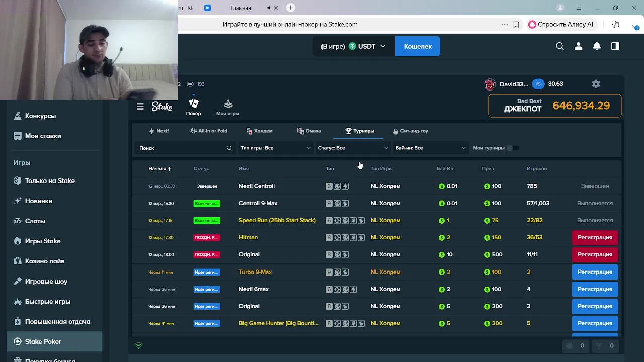Open the Centroll 9-Max tournament name
Viewport: 644px width, 362px height.
258,203
